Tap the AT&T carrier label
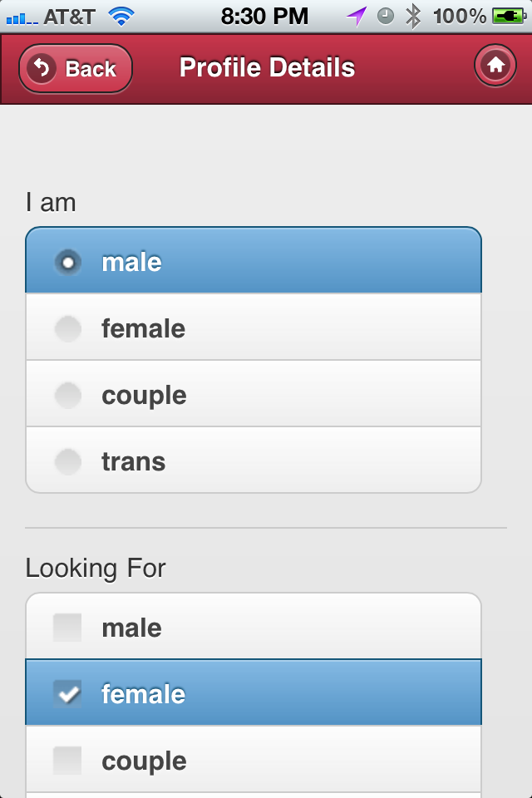Viewport: 532px width, 798px height. (70, 16)
